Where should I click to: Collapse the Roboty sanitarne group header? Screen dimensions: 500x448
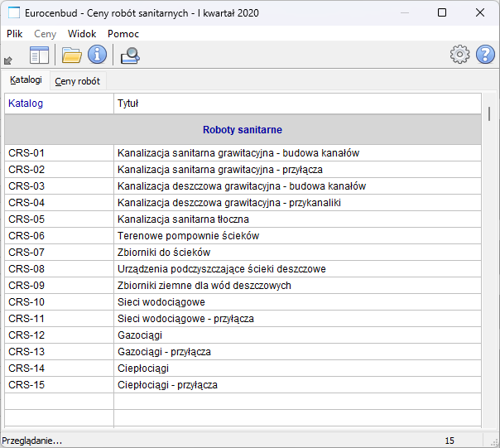click(243, 130)
